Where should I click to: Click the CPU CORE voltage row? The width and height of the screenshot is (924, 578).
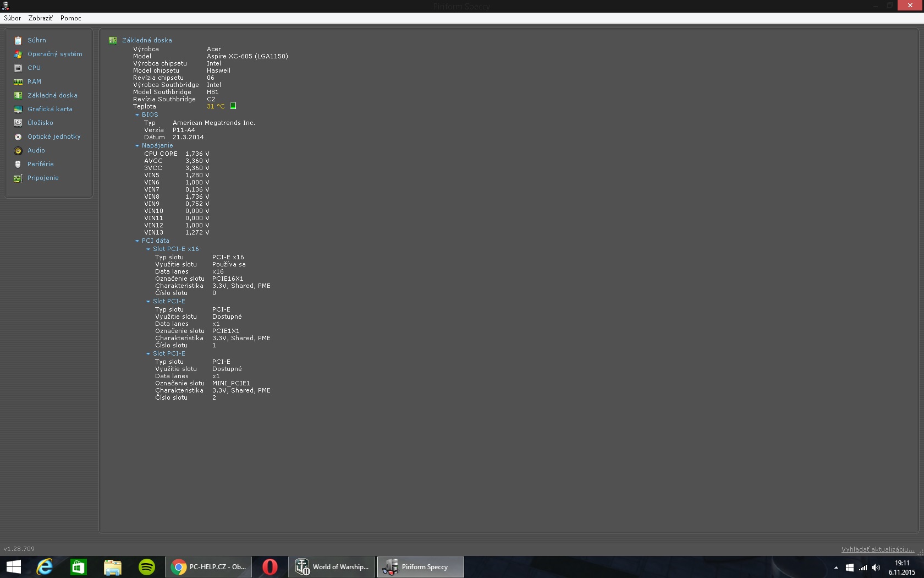[x=177, y=154]
